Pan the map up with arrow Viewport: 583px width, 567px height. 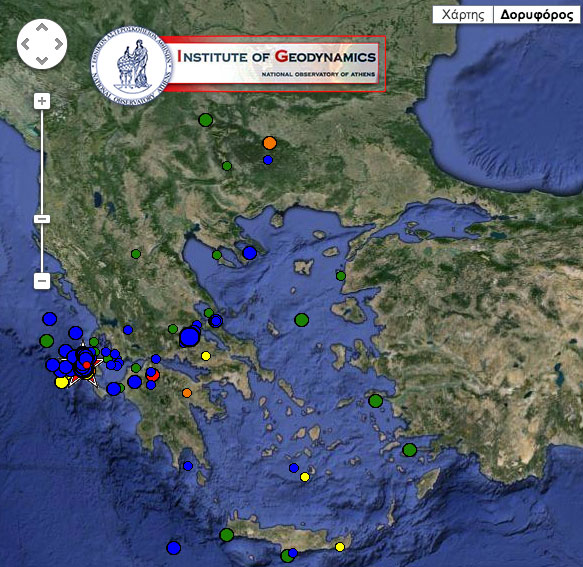[x=42, y=27]
